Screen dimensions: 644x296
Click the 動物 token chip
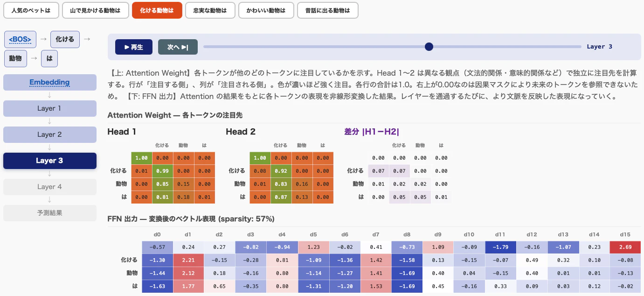15,59
